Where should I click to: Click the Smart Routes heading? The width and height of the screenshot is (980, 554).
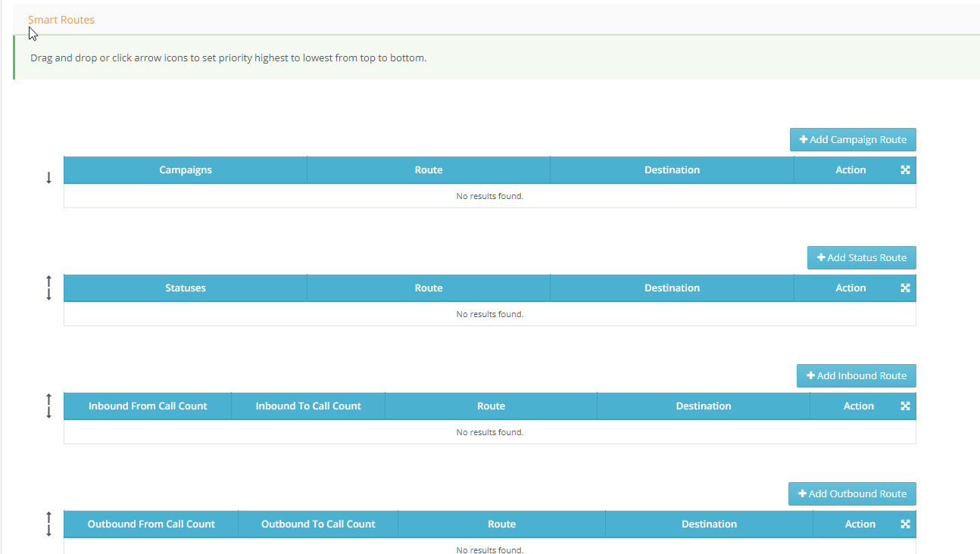pos(61,20)
